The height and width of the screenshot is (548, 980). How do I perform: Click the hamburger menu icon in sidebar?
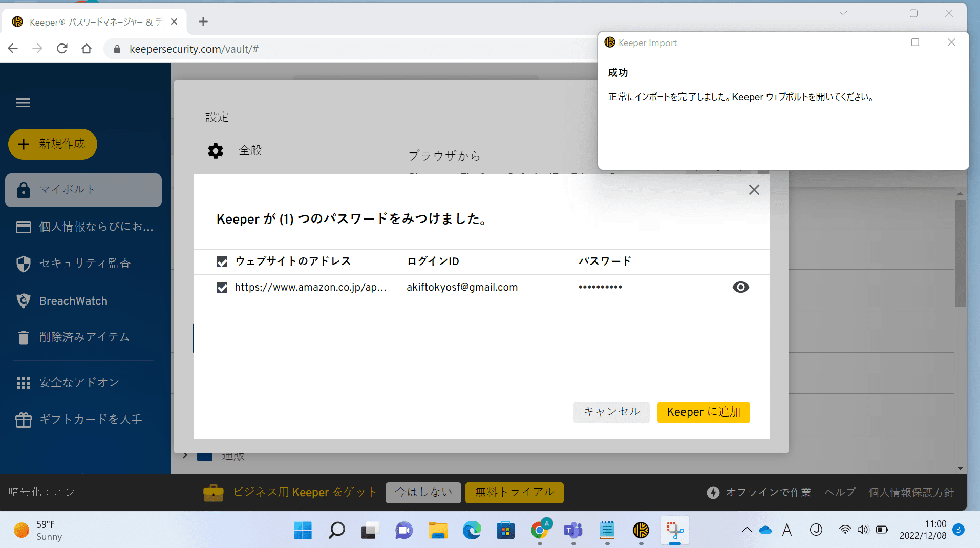click(23, 103)
